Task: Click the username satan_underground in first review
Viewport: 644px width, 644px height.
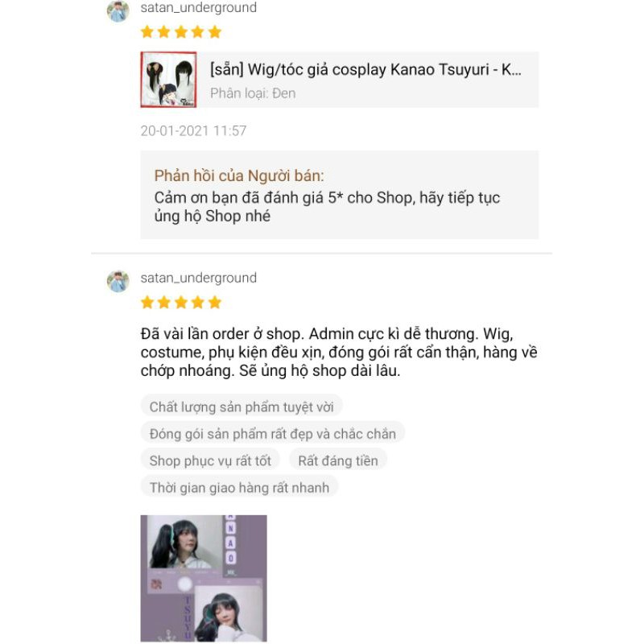Action: (198, 7)
